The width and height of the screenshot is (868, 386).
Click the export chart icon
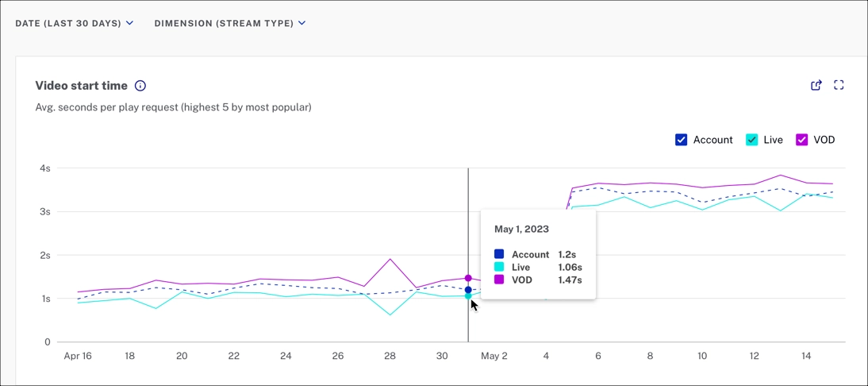pyautogui.click(x=816, y=85)
